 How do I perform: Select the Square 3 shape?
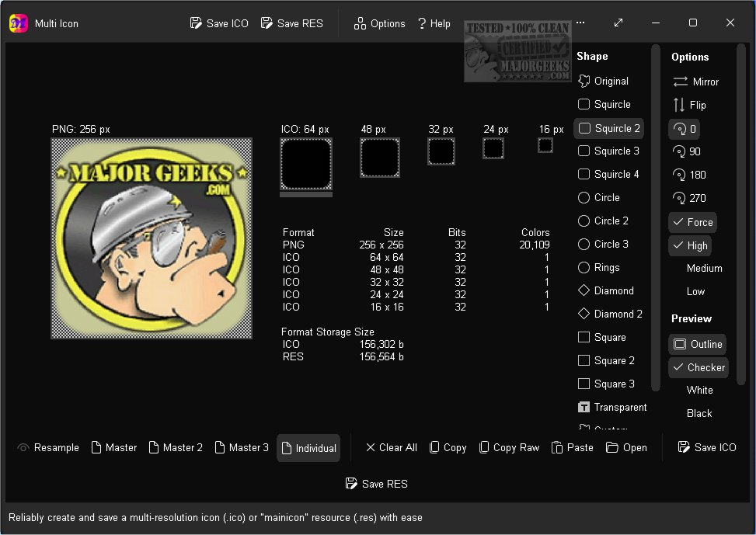click(606, 384)
